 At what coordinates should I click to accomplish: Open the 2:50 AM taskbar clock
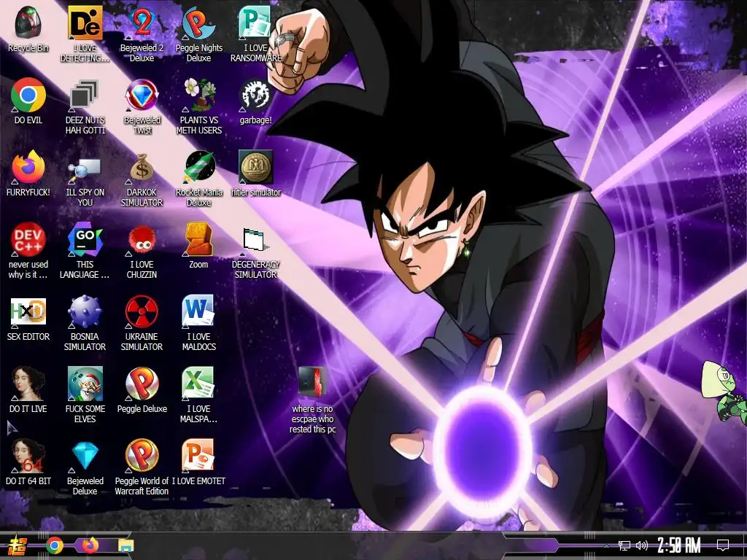click(678, 545)
